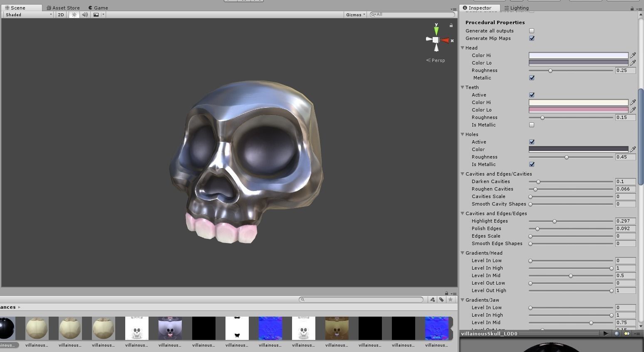The image size is (644, 352).
Task: Enable Generate all outputs checkbox
Action: pos(532,31)
